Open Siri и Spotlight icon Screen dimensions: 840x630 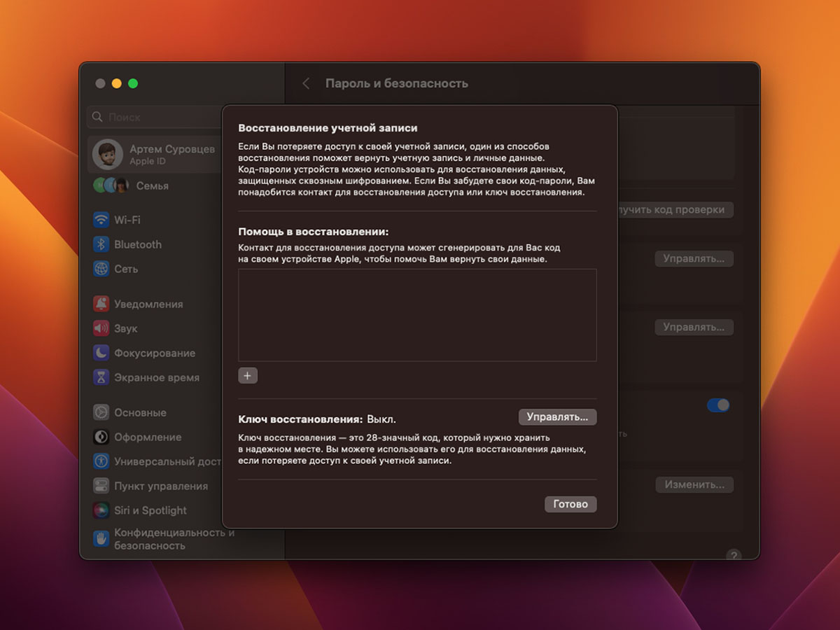[x=101, y=510]
